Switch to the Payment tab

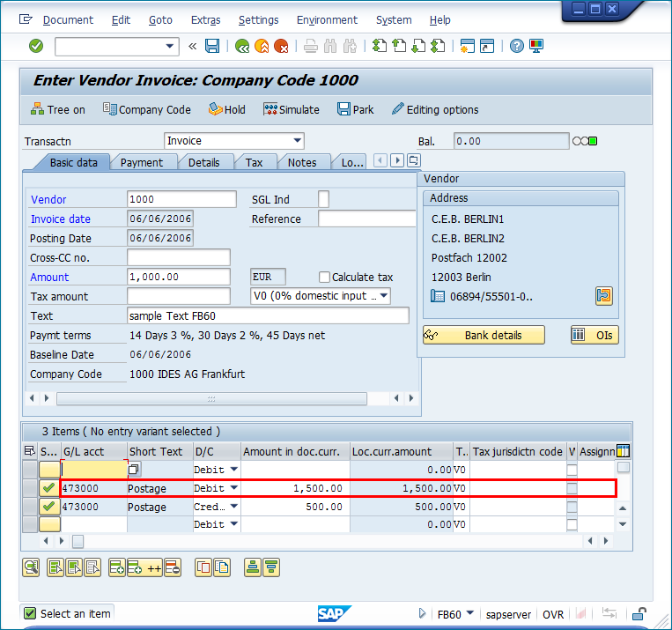[142, 162]
